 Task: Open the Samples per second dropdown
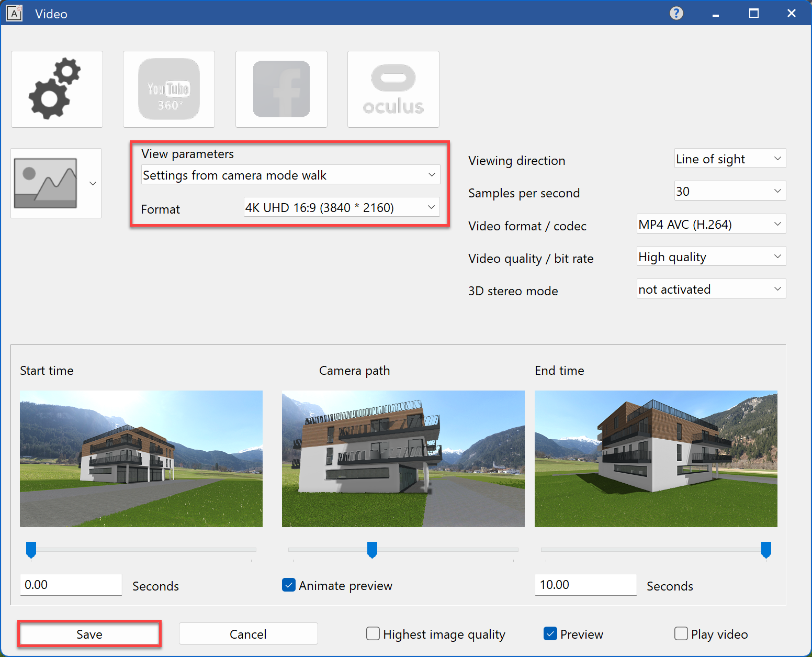pyautogui.click(x=730, y=191)
